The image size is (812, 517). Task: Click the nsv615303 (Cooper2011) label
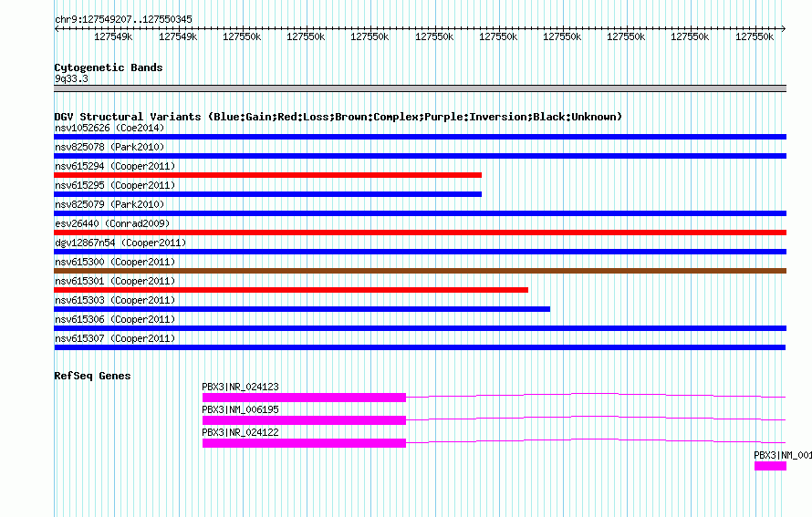[x=115, y=300]
